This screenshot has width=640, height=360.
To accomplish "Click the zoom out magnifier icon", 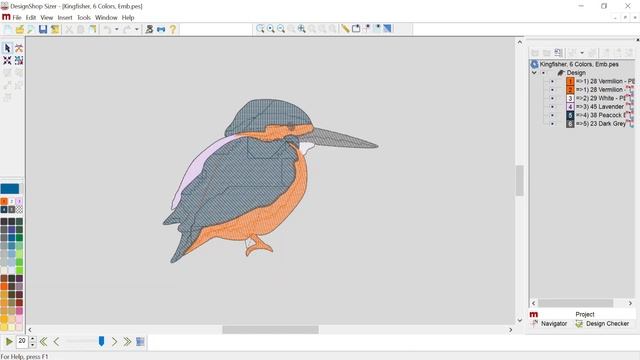I will [281, 29].
